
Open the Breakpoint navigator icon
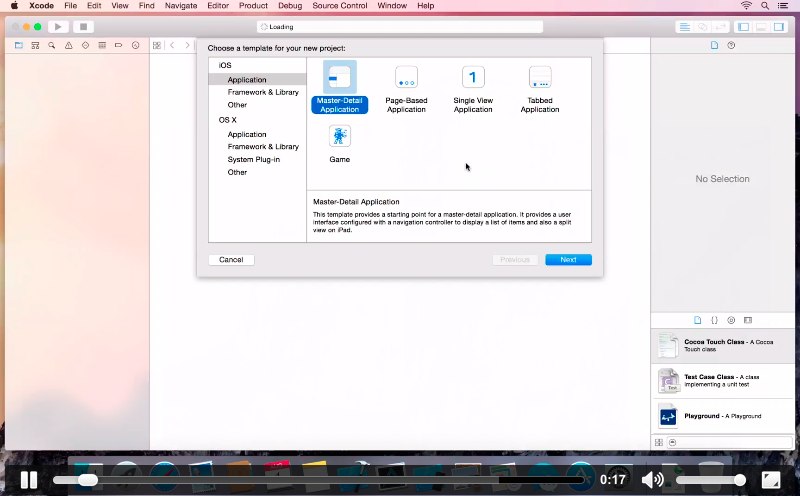tap(118, 45)
